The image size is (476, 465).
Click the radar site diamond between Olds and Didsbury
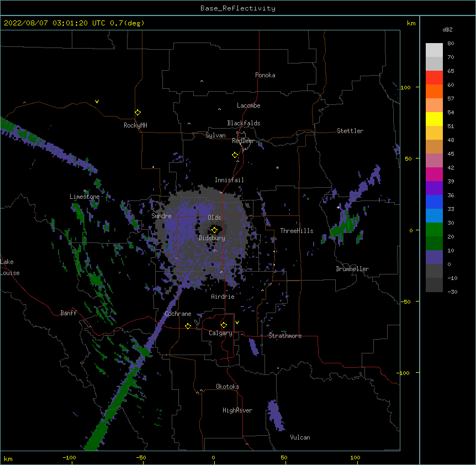tap(214, 230)
